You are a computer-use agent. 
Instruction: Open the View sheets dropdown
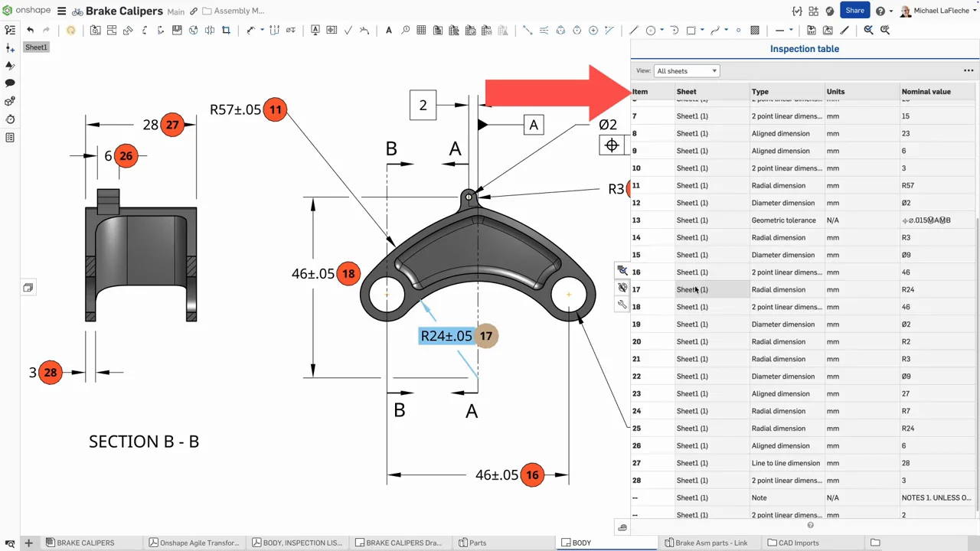(x=686, y=71)
